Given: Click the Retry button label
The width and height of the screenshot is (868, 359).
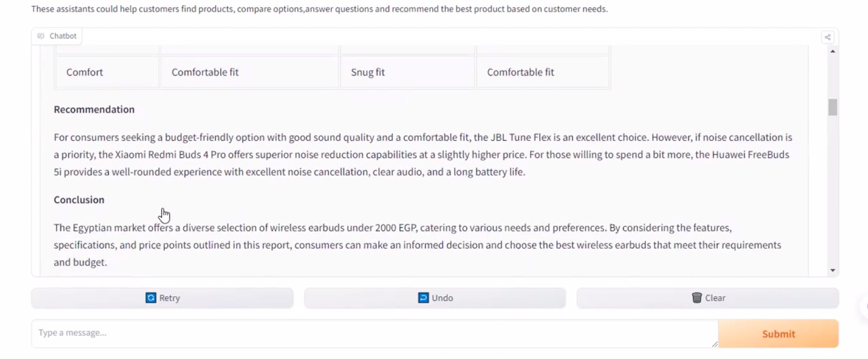Looking at the screenshot, I should (x=170, y=298).
